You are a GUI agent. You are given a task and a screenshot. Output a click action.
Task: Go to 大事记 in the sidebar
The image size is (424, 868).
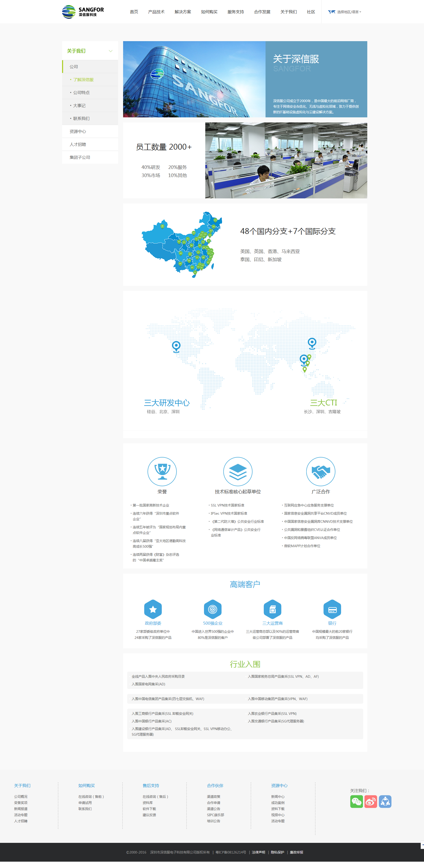[x=79, y=105]
